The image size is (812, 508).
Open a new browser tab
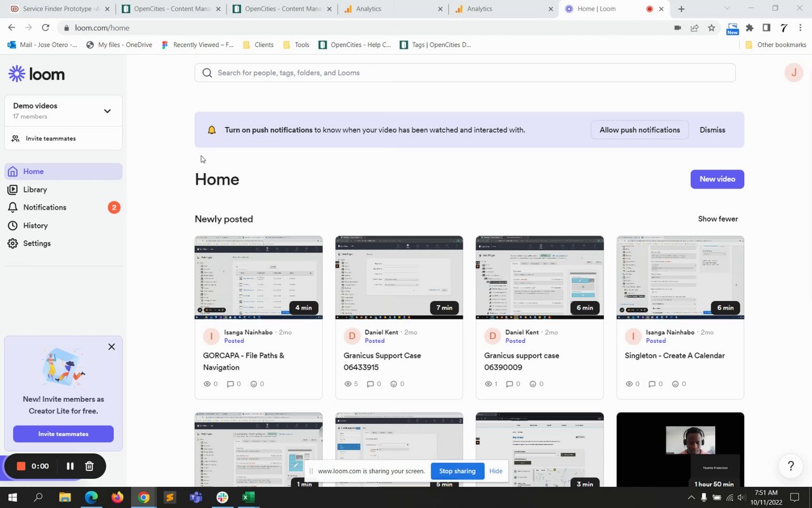(681, 9)
